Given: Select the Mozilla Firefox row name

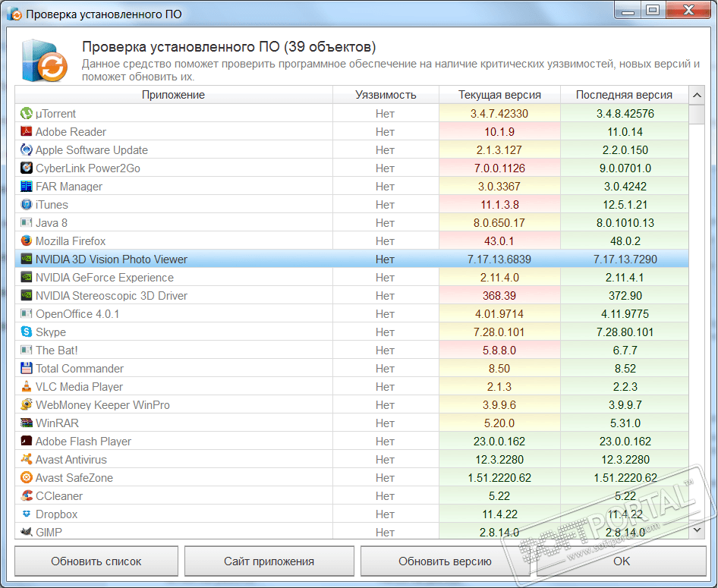Looking at the screenshot, I should pos(71,241).
